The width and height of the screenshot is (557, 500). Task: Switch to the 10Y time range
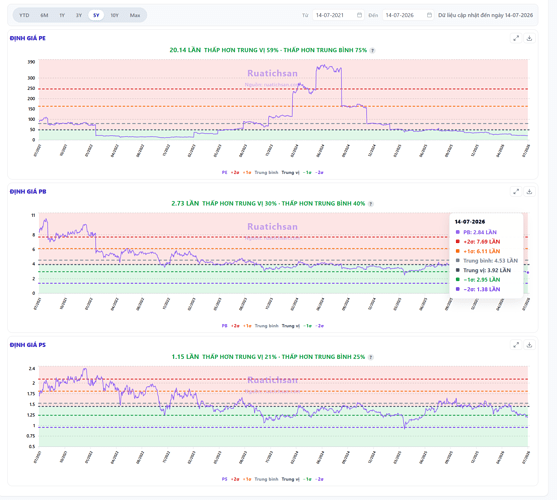[114, 15]
